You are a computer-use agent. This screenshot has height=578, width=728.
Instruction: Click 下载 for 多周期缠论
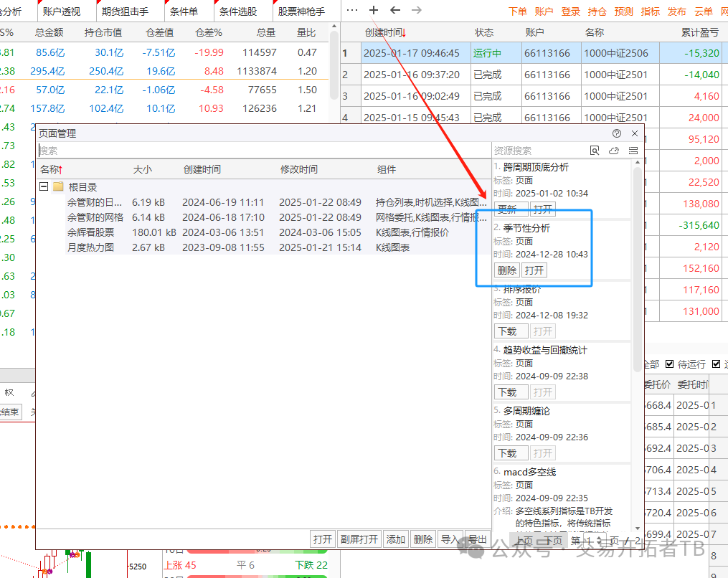[511, 453]
